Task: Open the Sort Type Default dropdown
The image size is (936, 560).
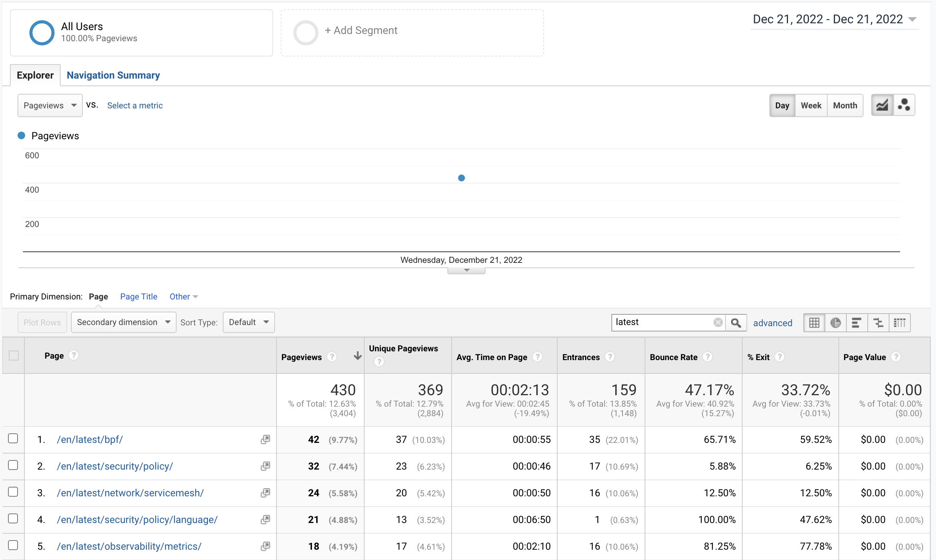Action: 248,322
